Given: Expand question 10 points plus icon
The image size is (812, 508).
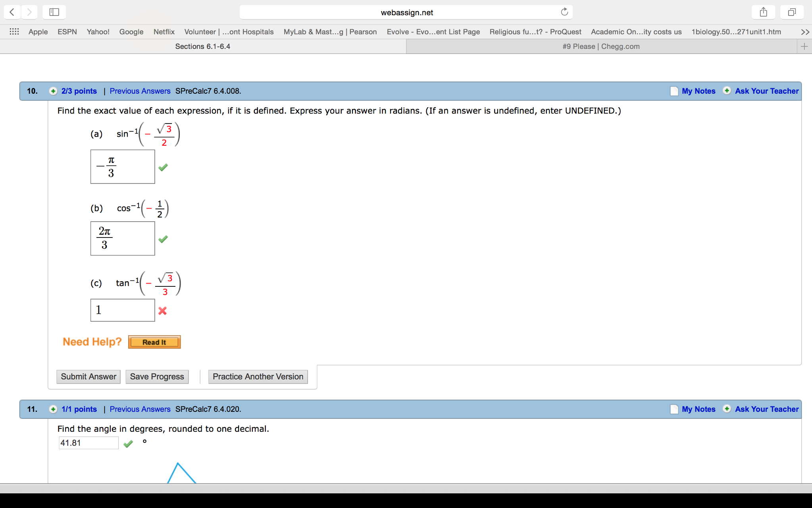Looking at the screenshot, I should [x=53, y=91].
